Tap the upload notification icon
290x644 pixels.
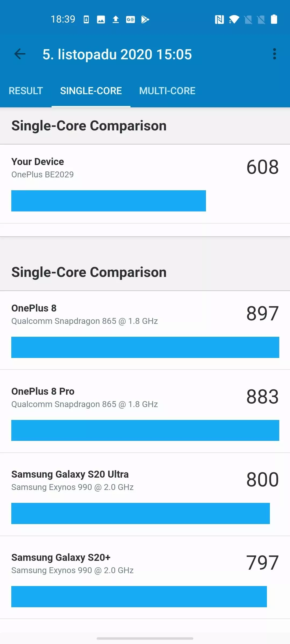(115, 20)
